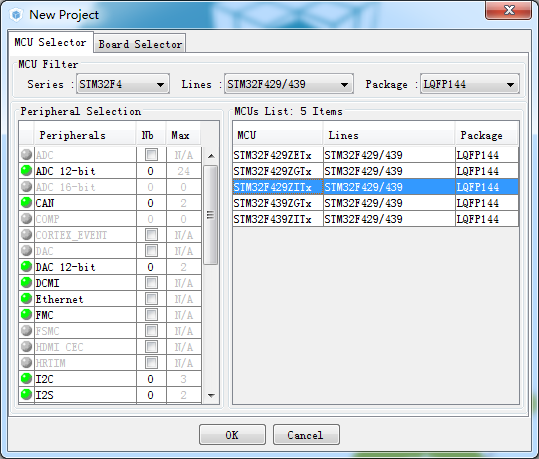The image size is (539, 459).
Task: Switch to the Board Selector tab
Action: [x=140, y=44]
